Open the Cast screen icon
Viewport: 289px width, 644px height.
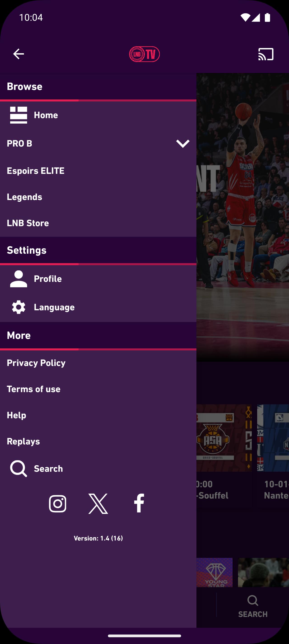pos(266,54)
